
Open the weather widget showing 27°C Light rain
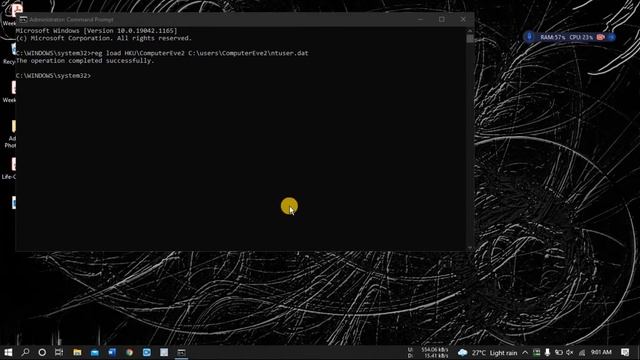(x=487, y=353)
